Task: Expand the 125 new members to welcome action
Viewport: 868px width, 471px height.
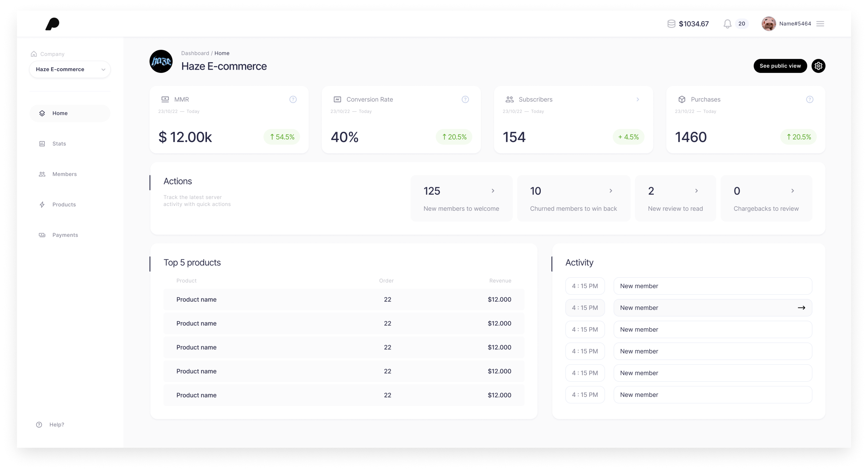Action: (x=493, y=190)
